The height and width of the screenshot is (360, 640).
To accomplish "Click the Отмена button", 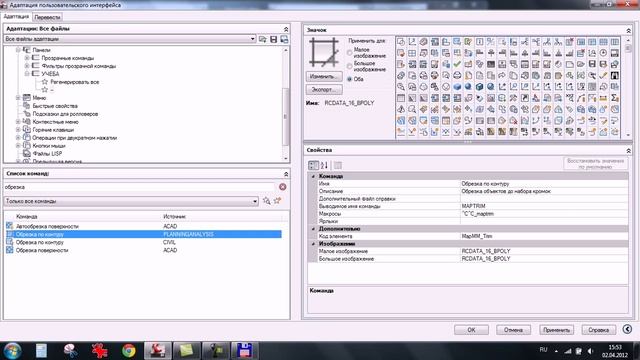I will coord(513,329).
